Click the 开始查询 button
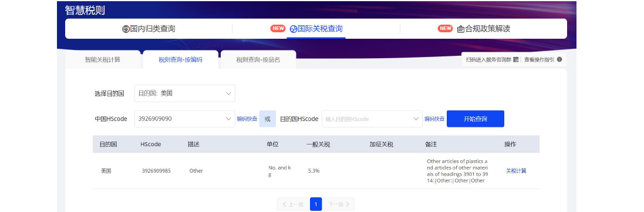The height and width of the screenshot is (212, 644). 475,119
